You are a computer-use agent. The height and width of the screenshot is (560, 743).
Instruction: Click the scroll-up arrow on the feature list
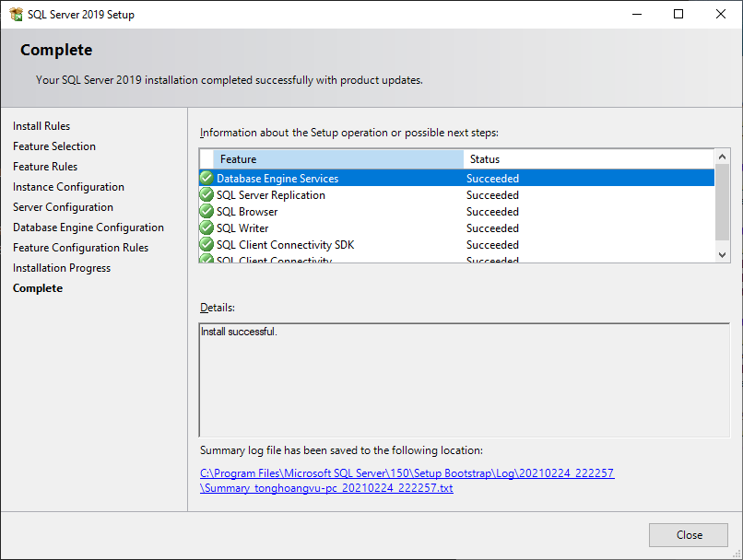(722, 156)
